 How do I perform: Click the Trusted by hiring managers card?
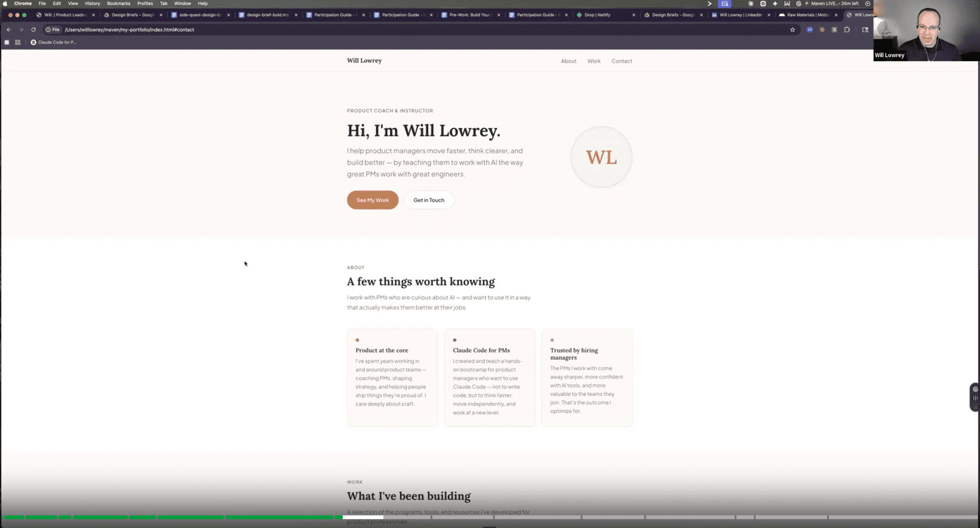click(x=587, y=378)
